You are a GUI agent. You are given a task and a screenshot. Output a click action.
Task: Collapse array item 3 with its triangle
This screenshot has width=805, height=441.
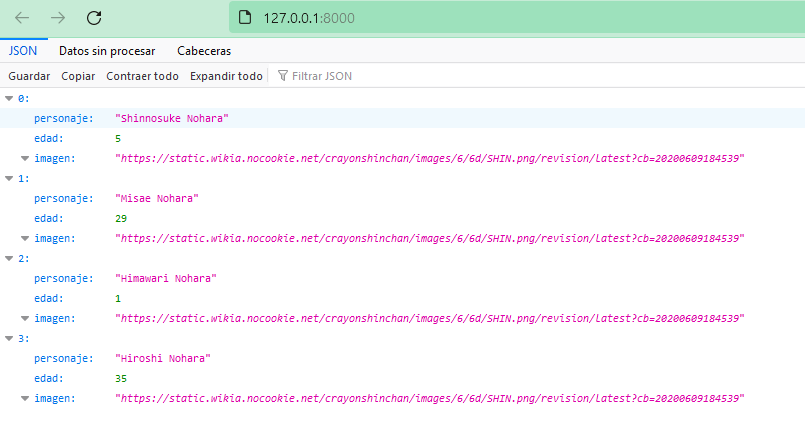[x=9, y=338]
